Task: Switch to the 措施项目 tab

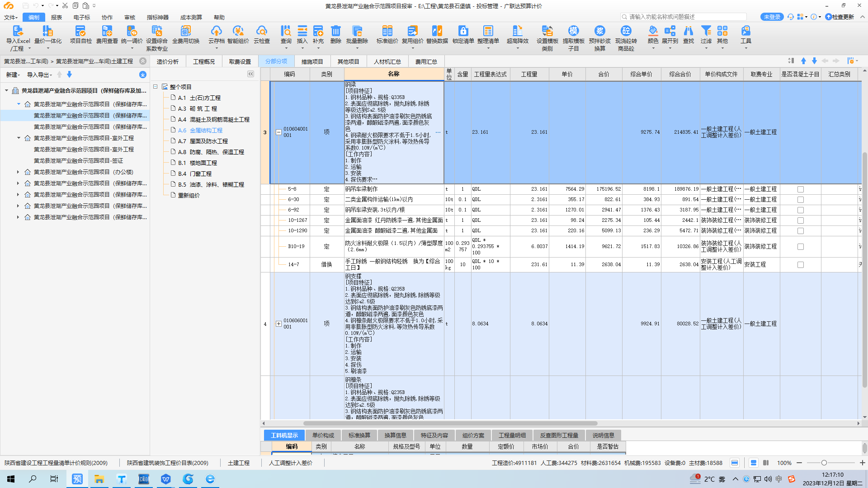Action: 312,61
